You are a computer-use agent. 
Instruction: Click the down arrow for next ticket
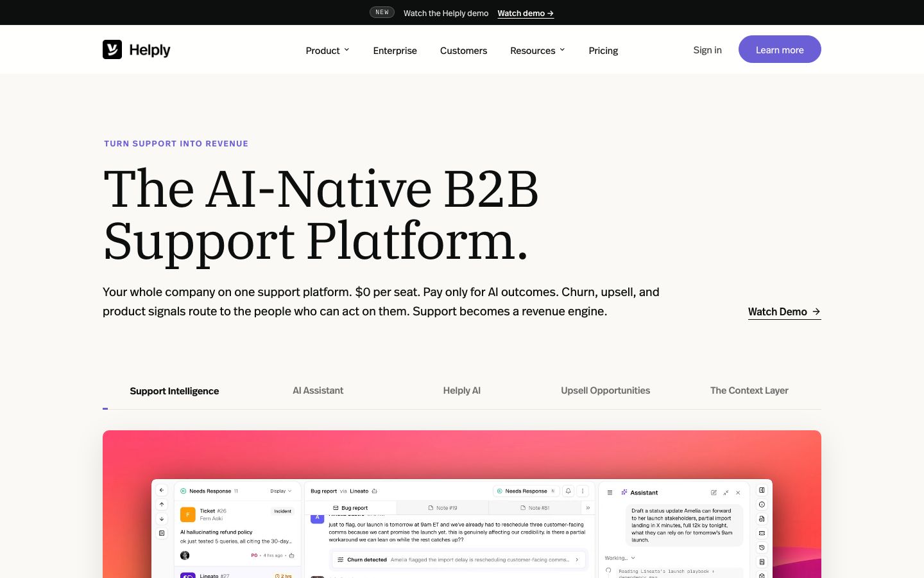162,519
